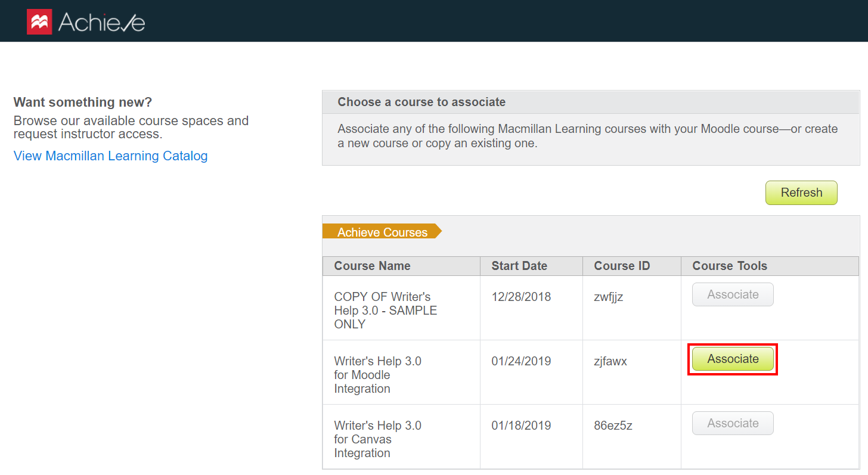This screenshot has width=868, height=475.
Task: Click the disabled Associate button for COPY course
Action: (x=733, y=294)
